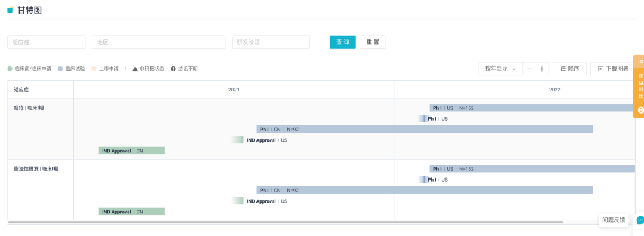Click the comparison count badge 0
This screenshot has height=236, width=644.
640,110
